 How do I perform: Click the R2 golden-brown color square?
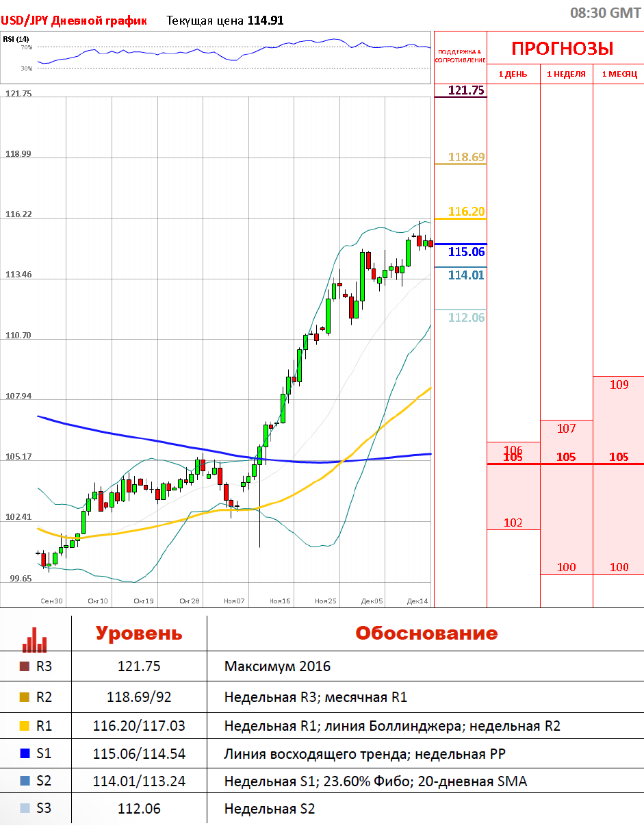click(25, 697)
